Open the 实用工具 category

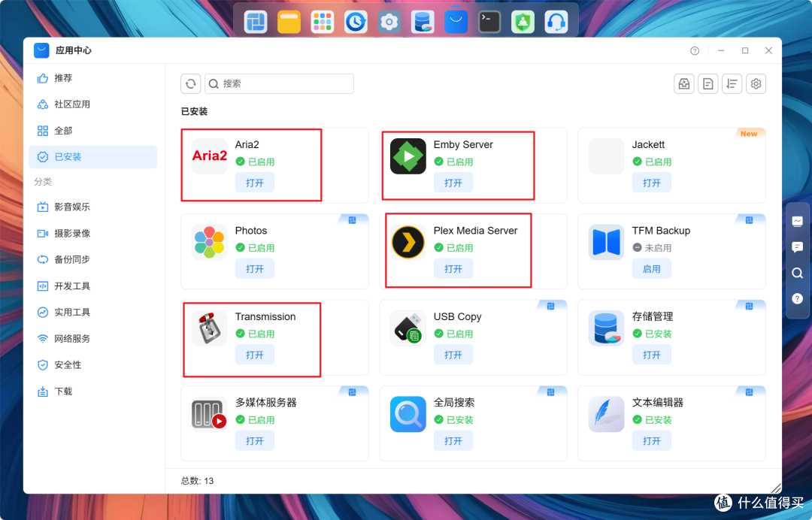click(x=92, y=313)
